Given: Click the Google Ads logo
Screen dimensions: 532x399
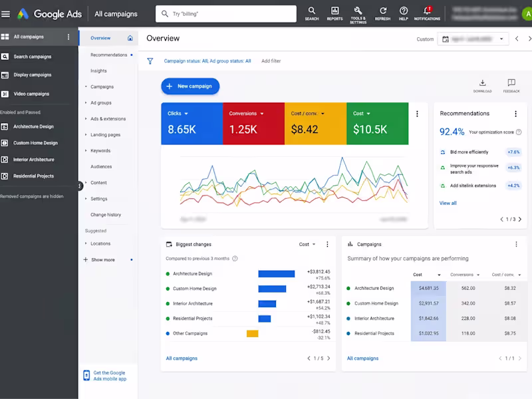Looking at the screenshot, I should point(49,14).
